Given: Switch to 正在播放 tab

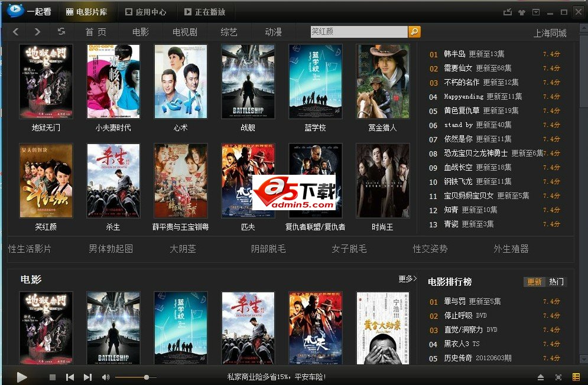Looking at the screenshot, I should pos(204,12).
